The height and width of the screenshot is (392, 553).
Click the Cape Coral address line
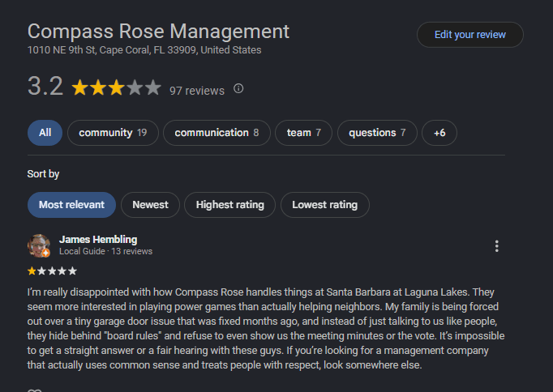click(x=144, y=50)
